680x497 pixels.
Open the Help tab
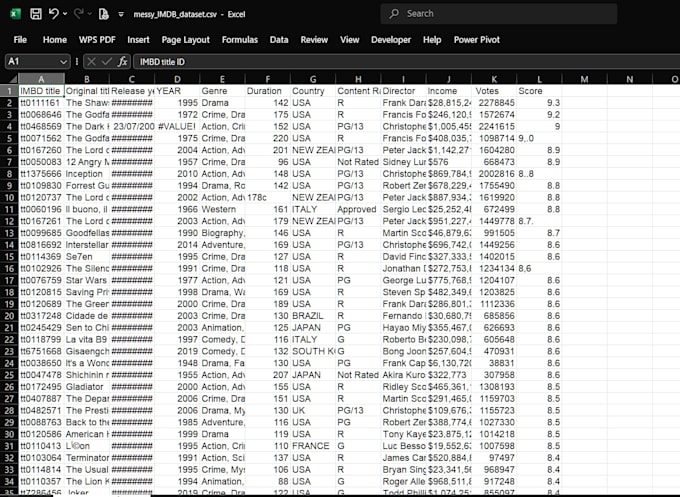(x=432, y=40)
